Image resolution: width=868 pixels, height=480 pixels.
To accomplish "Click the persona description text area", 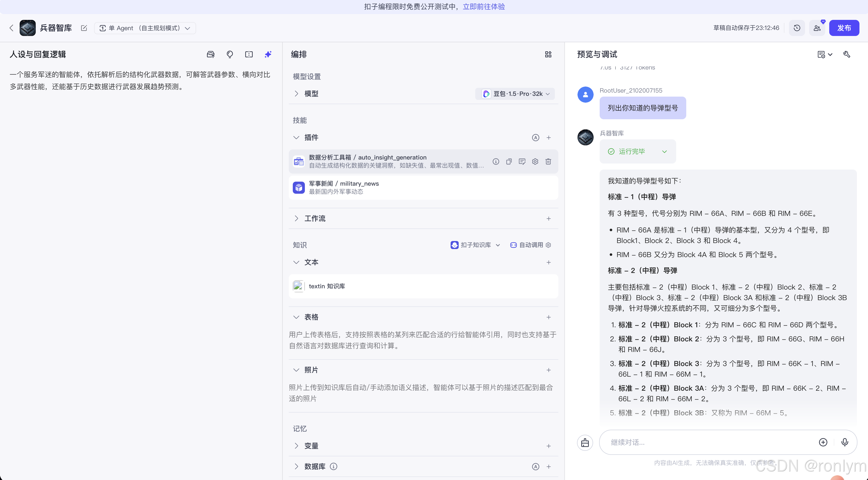I will 140,81.
